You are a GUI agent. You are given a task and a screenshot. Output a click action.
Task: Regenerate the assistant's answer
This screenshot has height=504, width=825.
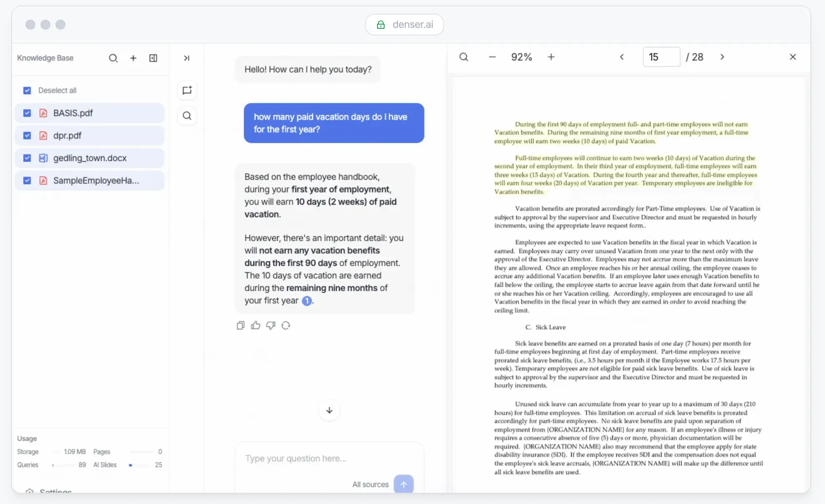(x=286, y=325)
